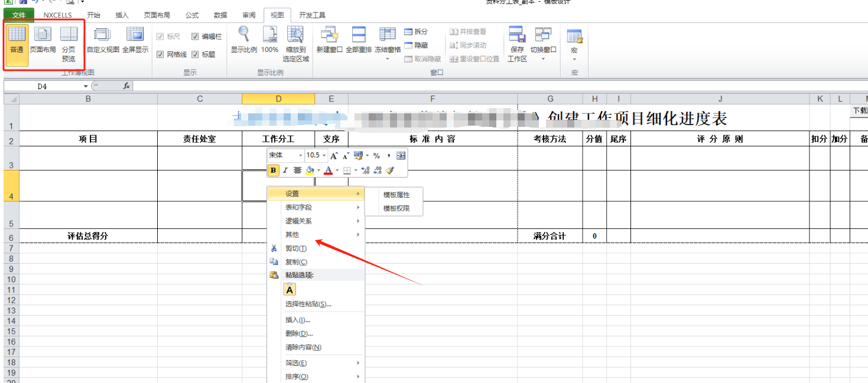
Task: Toggle the 网格线 gridlines checkbox
Action: pos(160,54)
